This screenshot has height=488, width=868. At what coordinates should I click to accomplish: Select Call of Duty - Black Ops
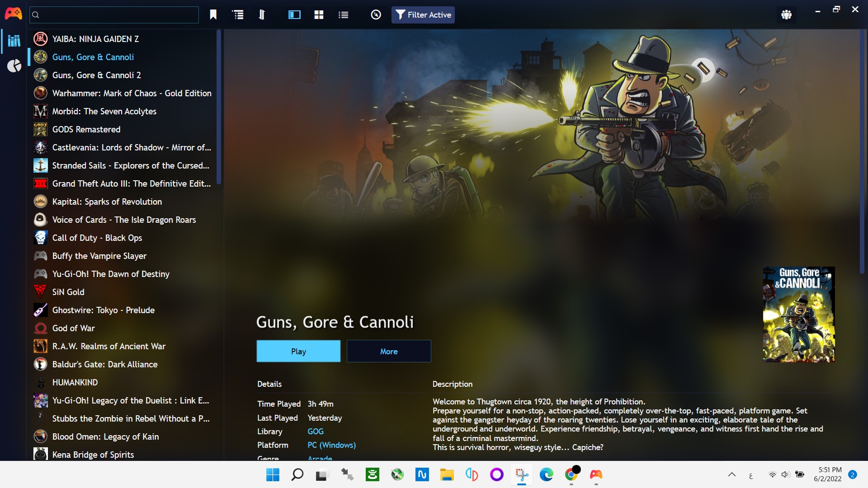pos(122,238)
